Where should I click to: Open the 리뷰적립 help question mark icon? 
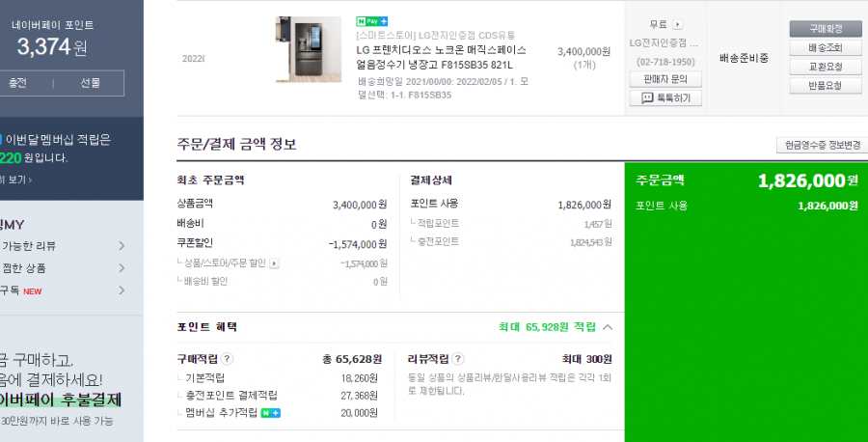pos(458,359)
